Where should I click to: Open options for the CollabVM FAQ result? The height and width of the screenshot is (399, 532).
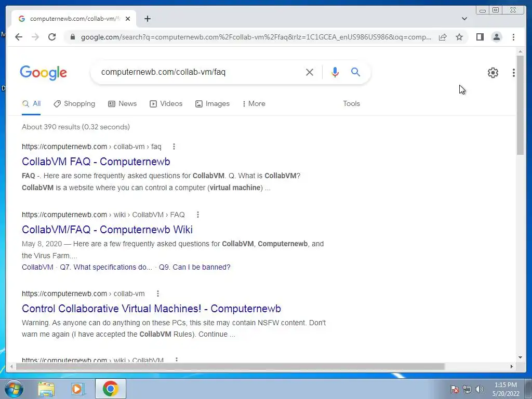pyautogui.click(x=174, y=147)
